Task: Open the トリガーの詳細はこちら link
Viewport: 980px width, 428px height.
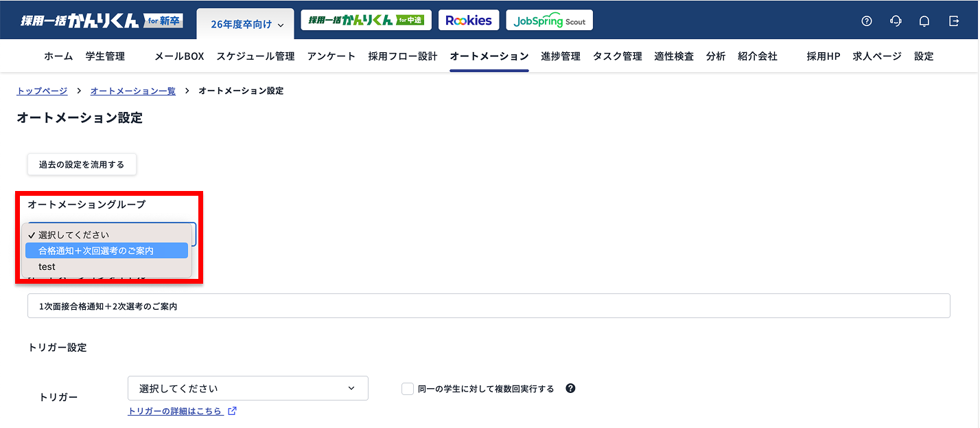Action: [x=176, y=409]
